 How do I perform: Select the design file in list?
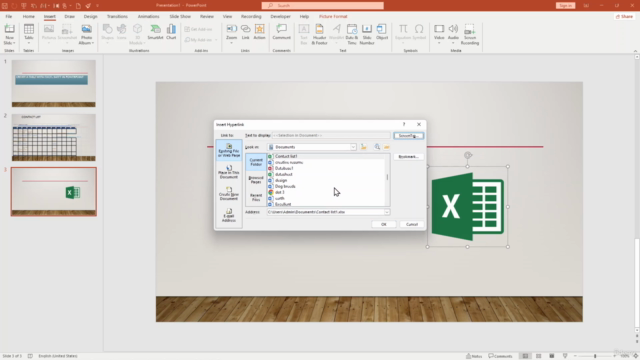pos(281,180)
